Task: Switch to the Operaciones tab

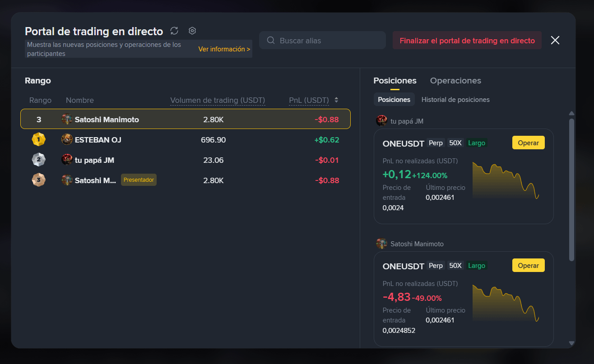Action: click(455, 81)
